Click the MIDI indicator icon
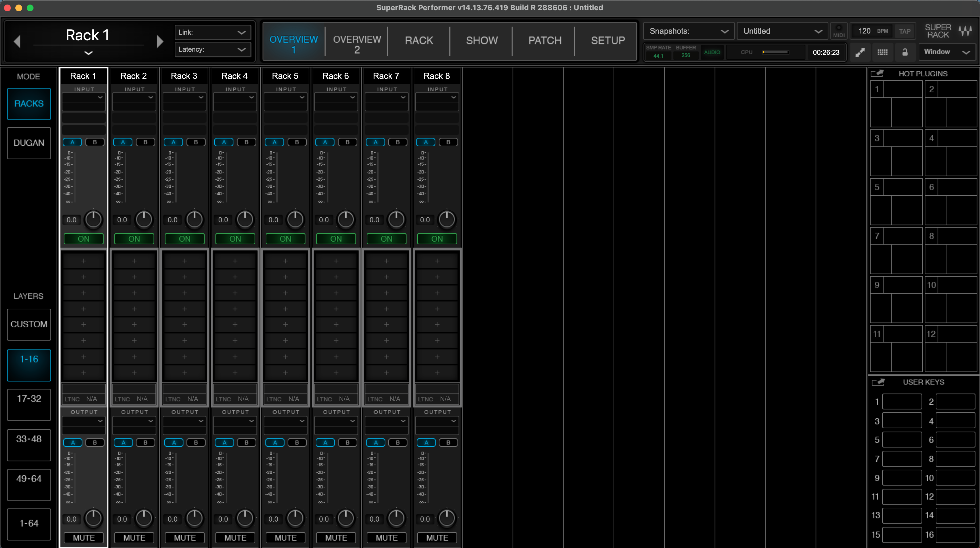This screenshot has width=980, height=548. click(839, 31)
